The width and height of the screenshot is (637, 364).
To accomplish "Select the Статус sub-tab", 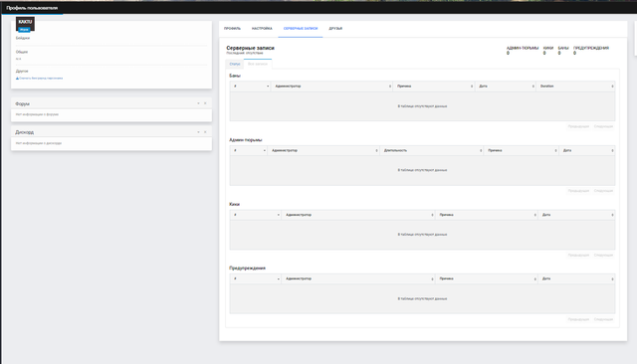I will (x=235, y=64).
